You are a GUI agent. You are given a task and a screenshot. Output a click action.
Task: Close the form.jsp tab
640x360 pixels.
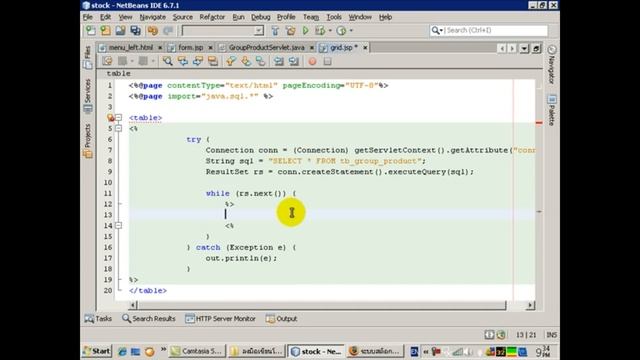pyautogui.click(x=211, y=48)
